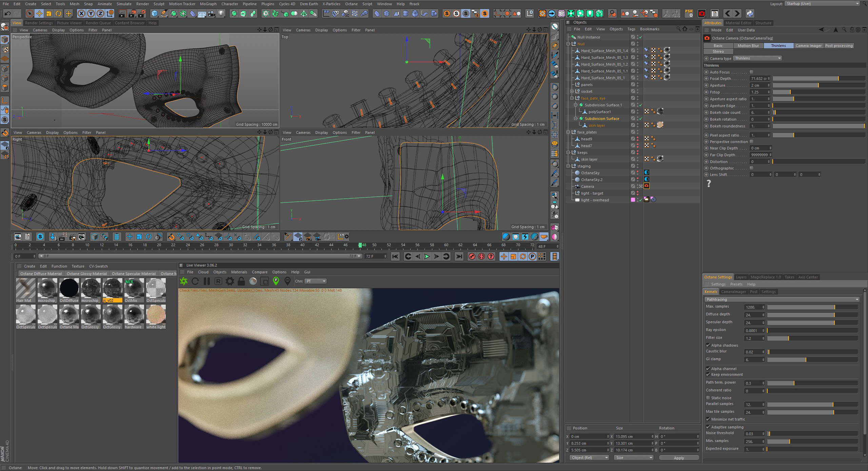This screenshot has width=868, height=471.
Task: Enable the Auto Focus checkbox
Action: [x=751, y=72]
